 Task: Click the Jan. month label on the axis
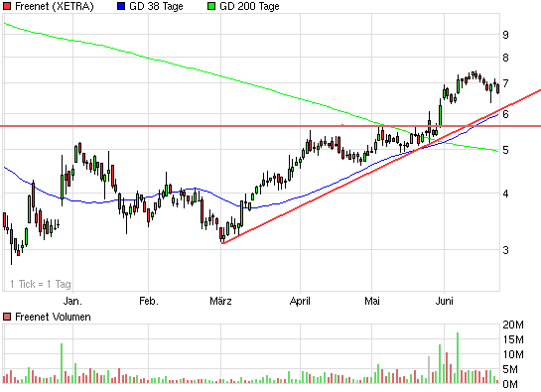click(x=72, y=301)
